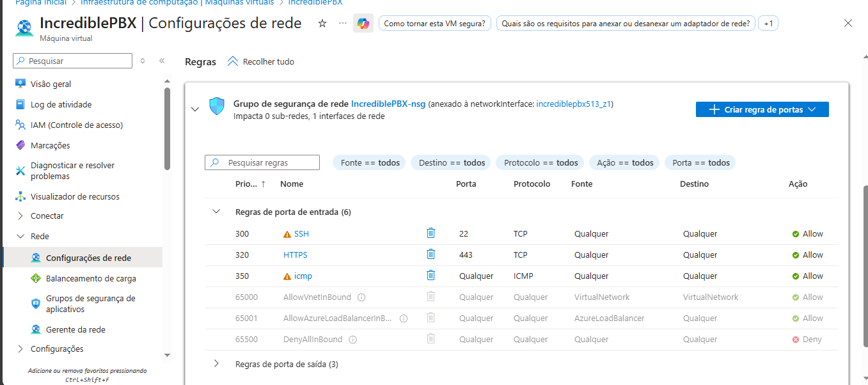Open the icmp rule link

coord(303,276)
